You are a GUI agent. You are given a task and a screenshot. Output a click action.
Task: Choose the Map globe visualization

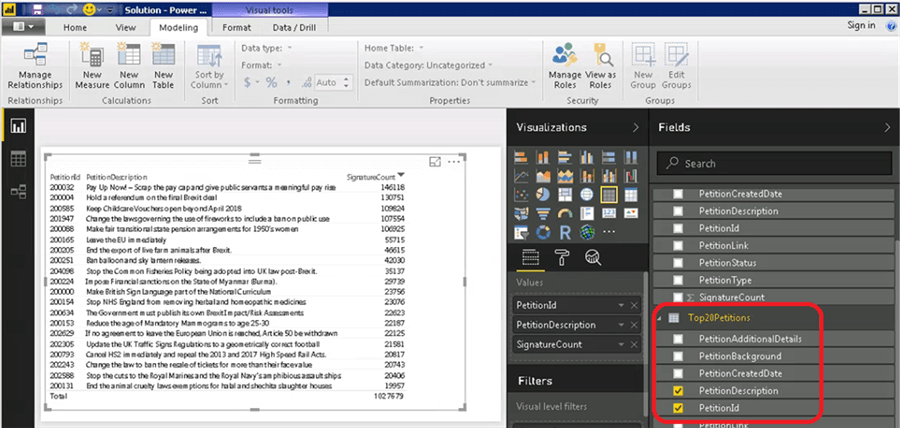click(x=587, y=195)
